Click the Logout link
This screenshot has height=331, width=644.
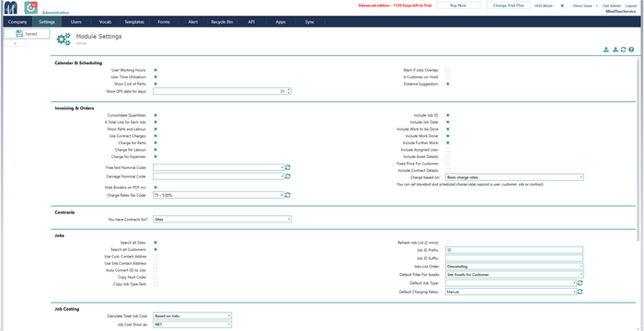point(631,6)
